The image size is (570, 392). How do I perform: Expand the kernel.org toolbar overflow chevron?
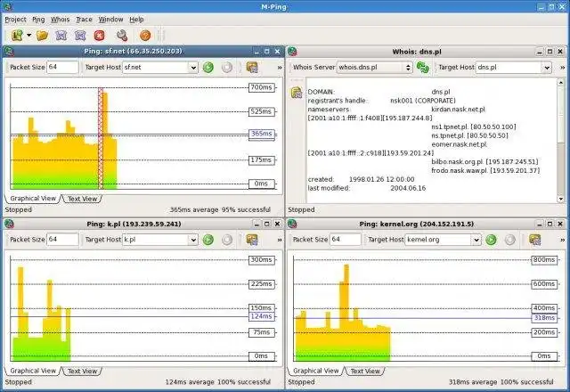(562, 240)
